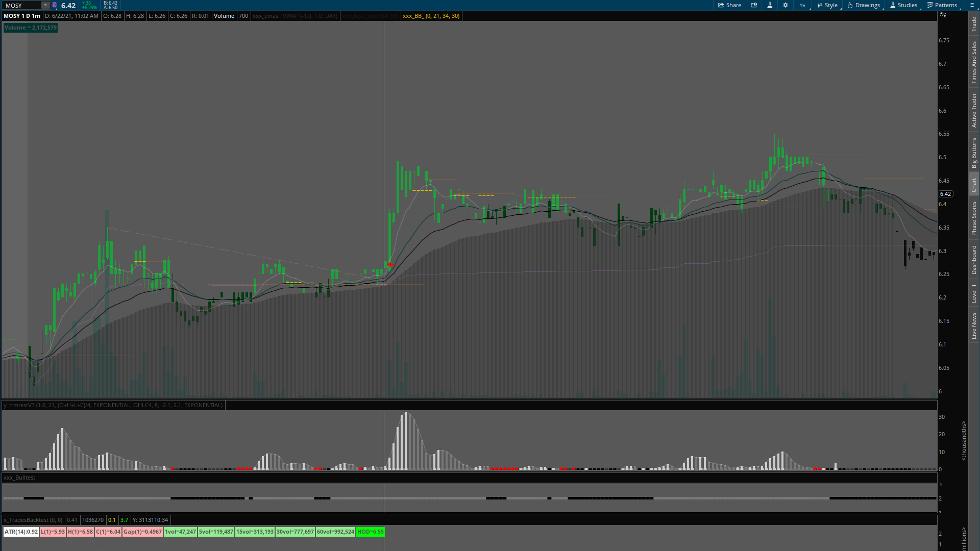Image resolution: width=980 pixels, height=551 pixels.
Task: Open the chart alert icon
Action: (x=754, y=5)
